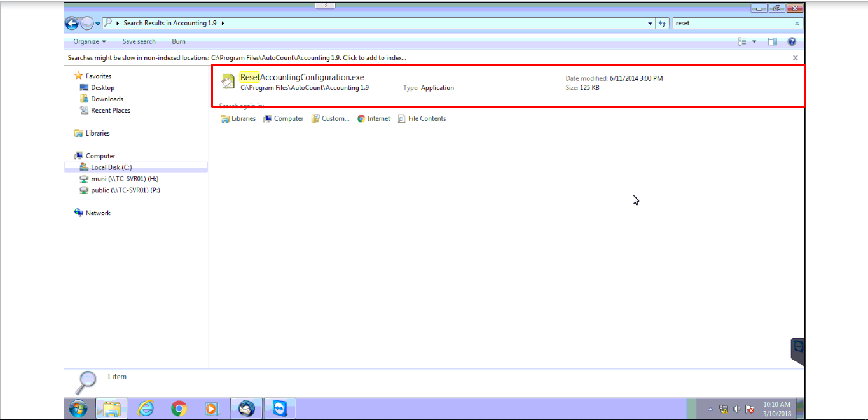Click the search box containing 'reset'
The image size is (868, 420).
731,23
